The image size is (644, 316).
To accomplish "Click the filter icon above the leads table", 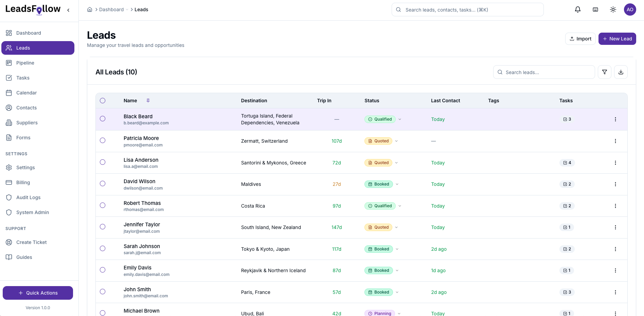I will click(x=604, y=72).
